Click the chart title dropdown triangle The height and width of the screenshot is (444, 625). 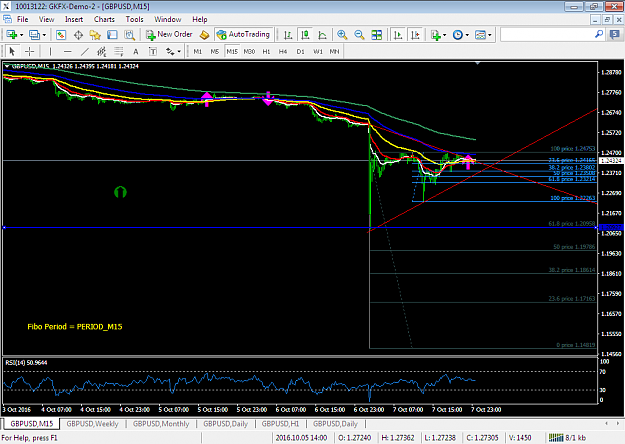point(7,66)
